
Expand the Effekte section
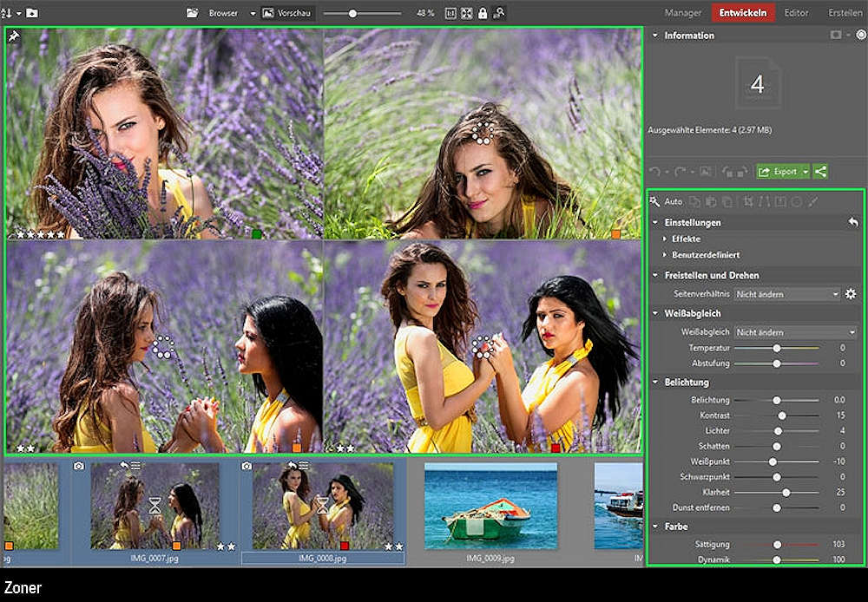click(686, 239)
